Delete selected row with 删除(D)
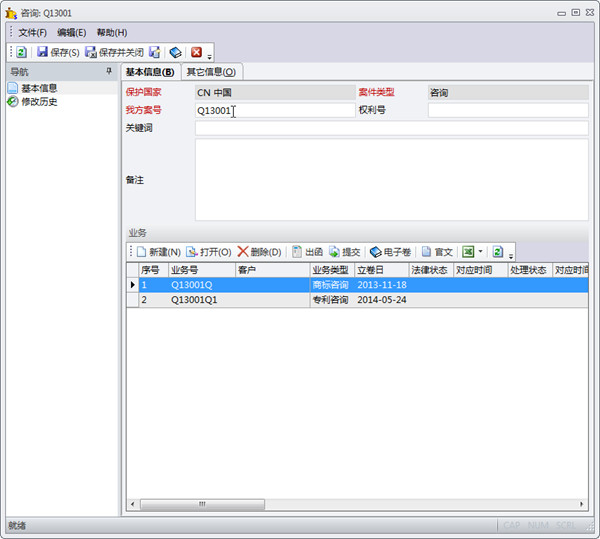 [x=259, y=252]
